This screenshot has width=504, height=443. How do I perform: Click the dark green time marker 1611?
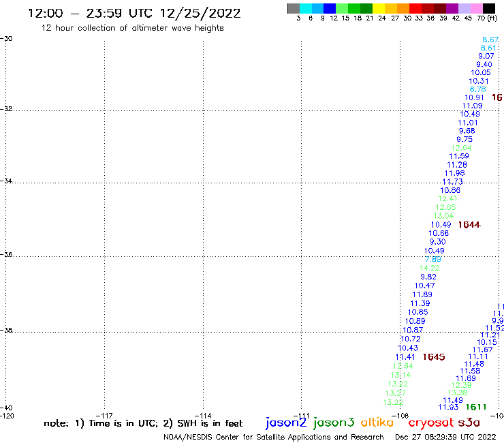coord(476,408)
